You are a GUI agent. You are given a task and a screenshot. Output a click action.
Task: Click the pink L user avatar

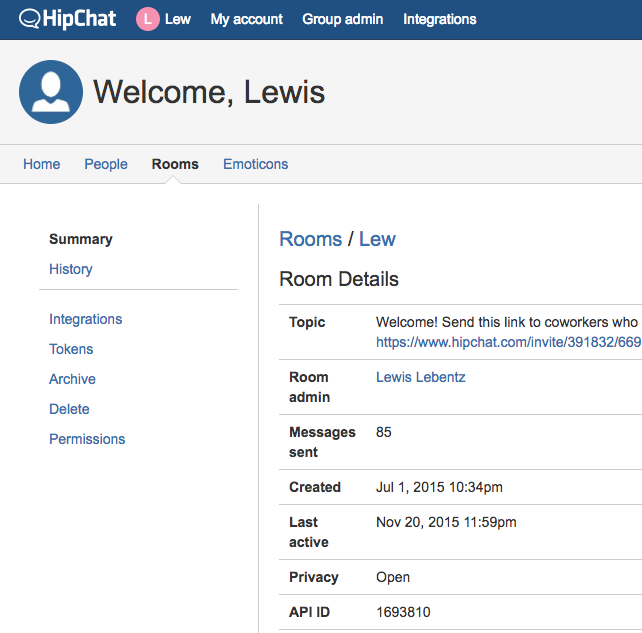(148, 19)
